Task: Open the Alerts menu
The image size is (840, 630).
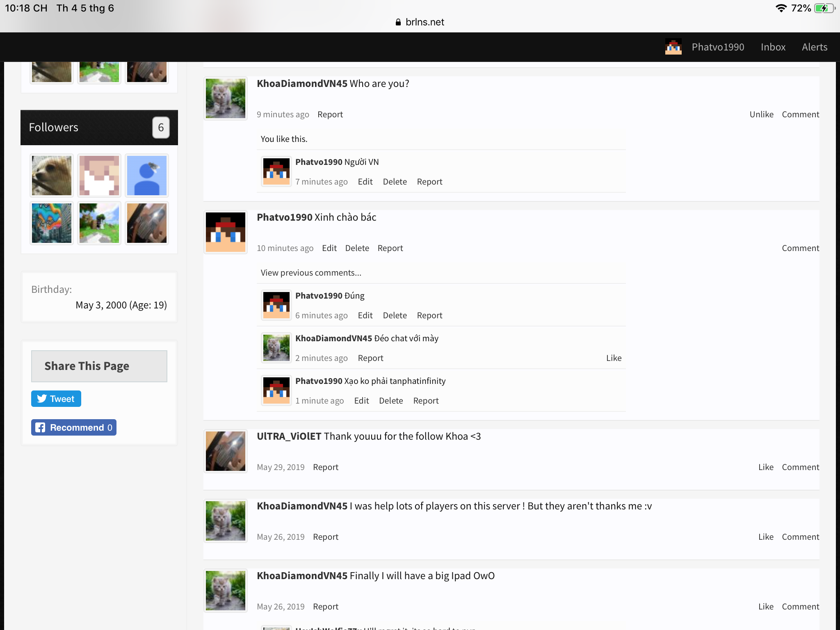Action: [815, 47]
